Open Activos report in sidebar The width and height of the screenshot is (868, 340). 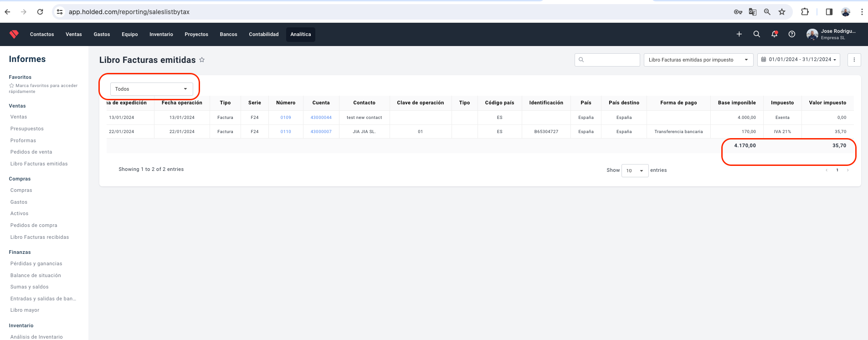point(20,213)
